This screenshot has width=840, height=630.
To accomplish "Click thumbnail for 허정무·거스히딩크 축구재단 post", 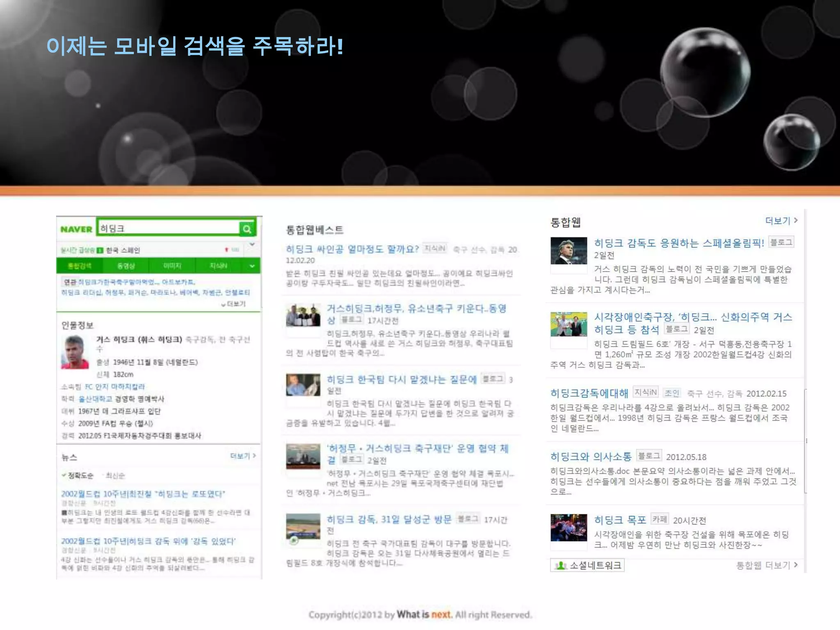I will 303,456.
